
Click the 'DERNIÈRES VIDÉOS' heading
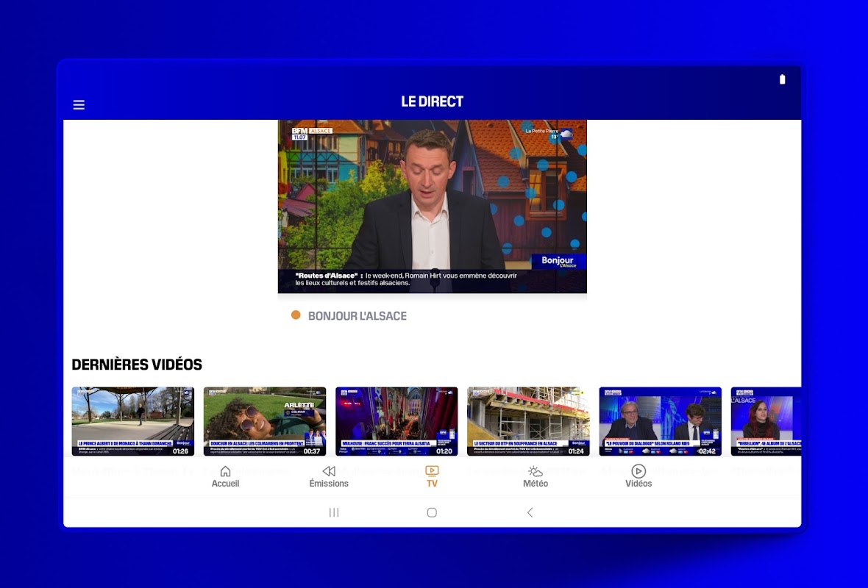click(137, 365)
